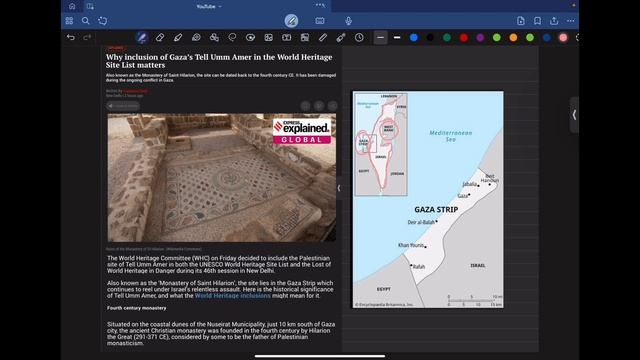Add a new page to the notebook
The image size is (640, 360).
tap(521, 21)
